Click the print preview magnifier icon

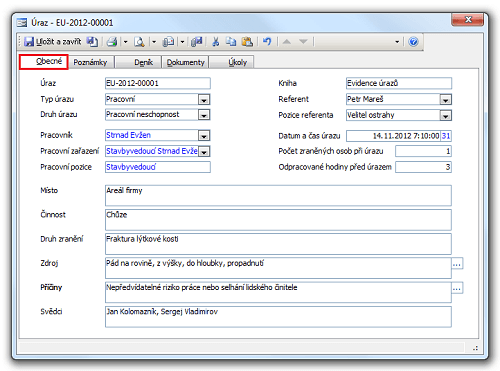click(x=139, y=42)
